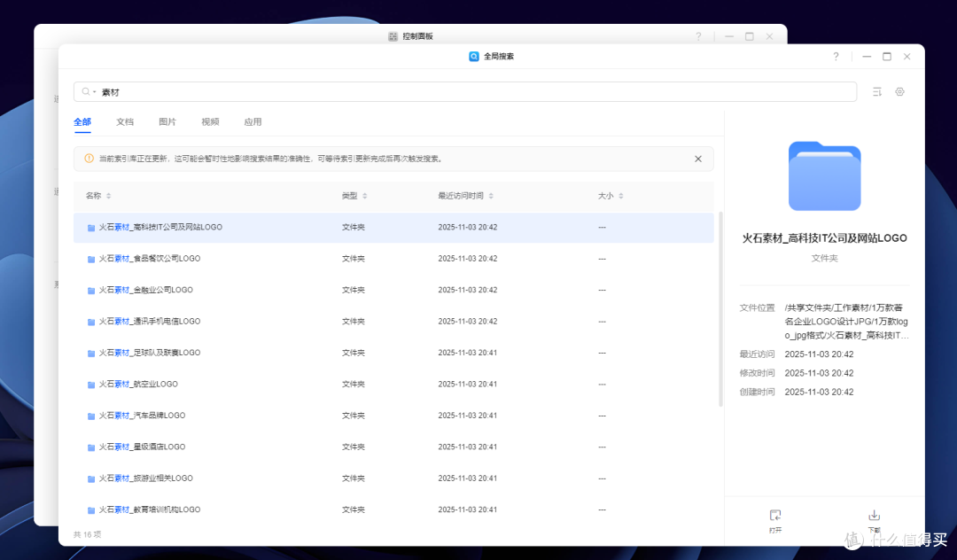The width and height of the screenshot is (957, 560).
Task: Click the 创建时间 value in details panel
Action: coord(819,393)
